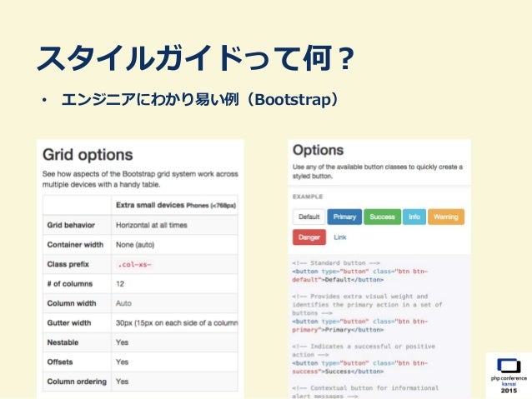Click the green Success button
The image size is (532, 399).
(x=382, y=217)
